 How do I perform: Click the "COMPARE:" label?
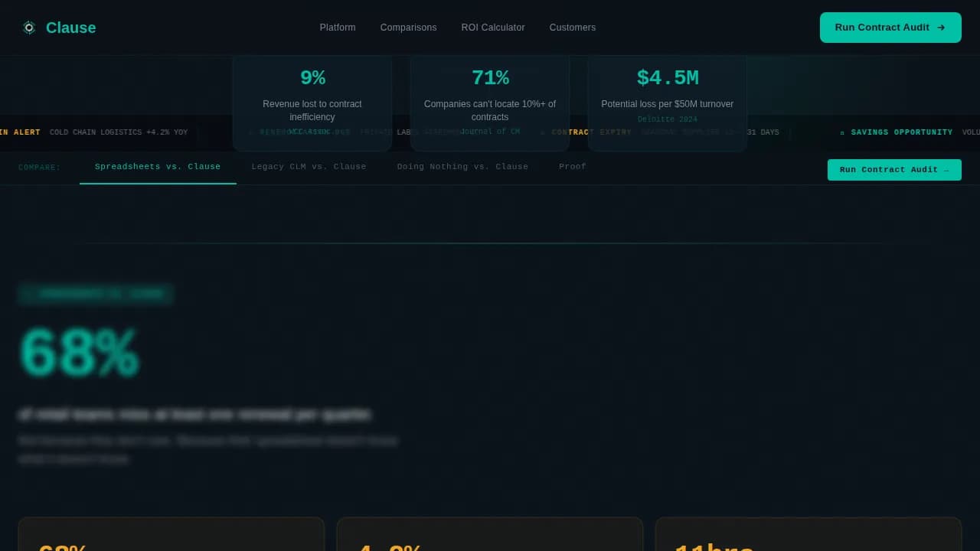click(40, 168)
